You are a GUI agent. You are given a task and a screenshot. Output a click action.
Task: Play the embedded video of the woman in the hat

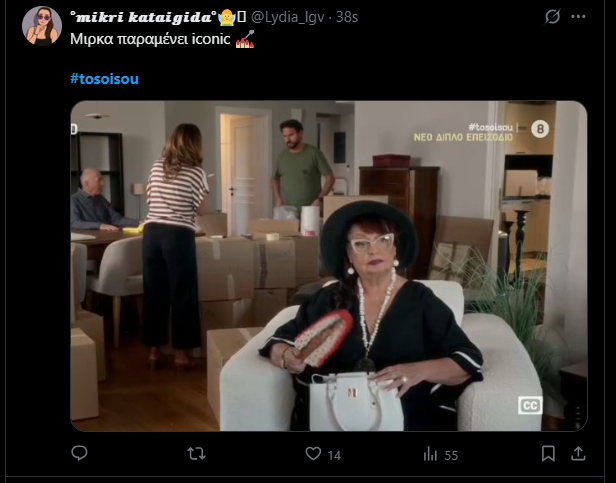coord(328,266)
